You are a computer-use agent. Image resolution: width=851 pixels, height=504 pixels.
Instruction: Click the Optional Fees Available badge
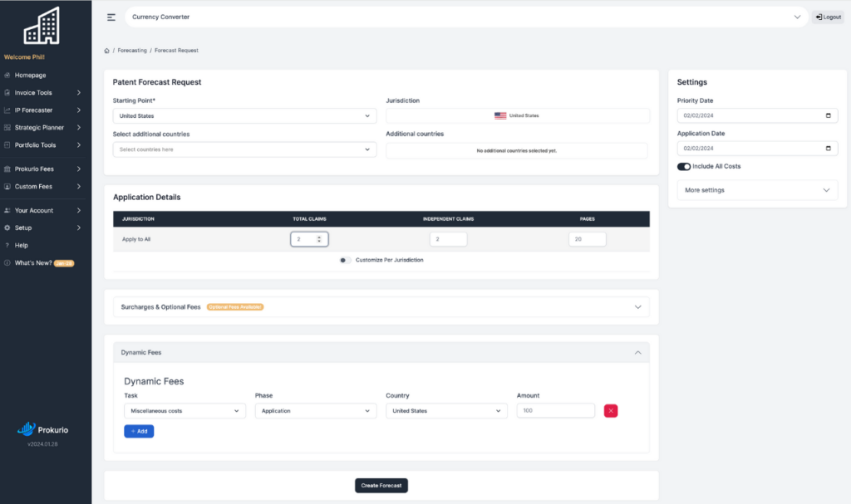pos(235,307)
